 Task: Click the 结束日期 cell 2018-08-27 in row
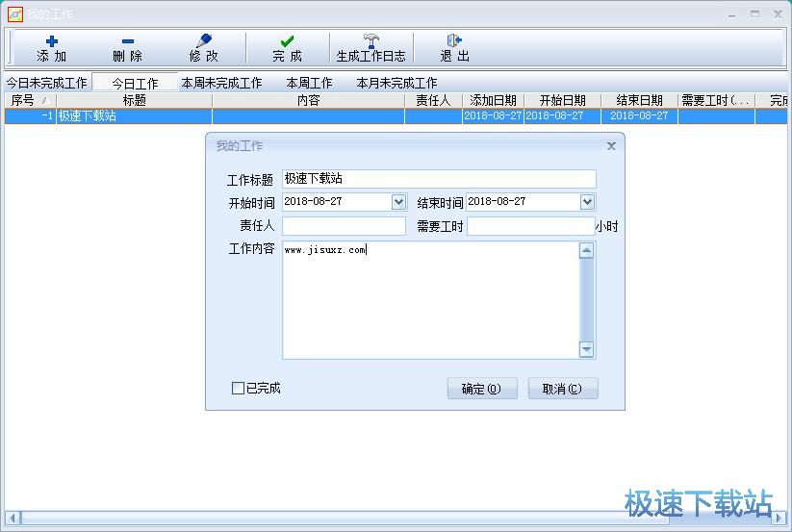(639, 116)
